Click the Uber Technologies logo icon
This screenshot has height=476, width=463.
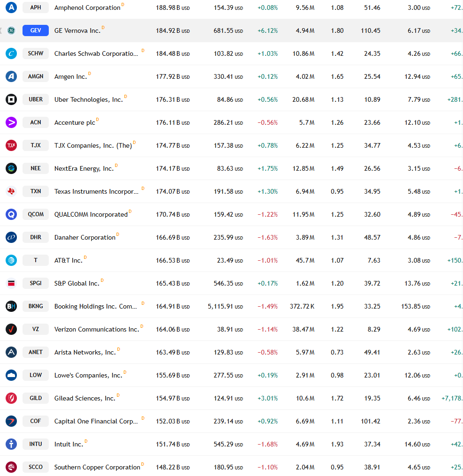[x=11, y=99]
